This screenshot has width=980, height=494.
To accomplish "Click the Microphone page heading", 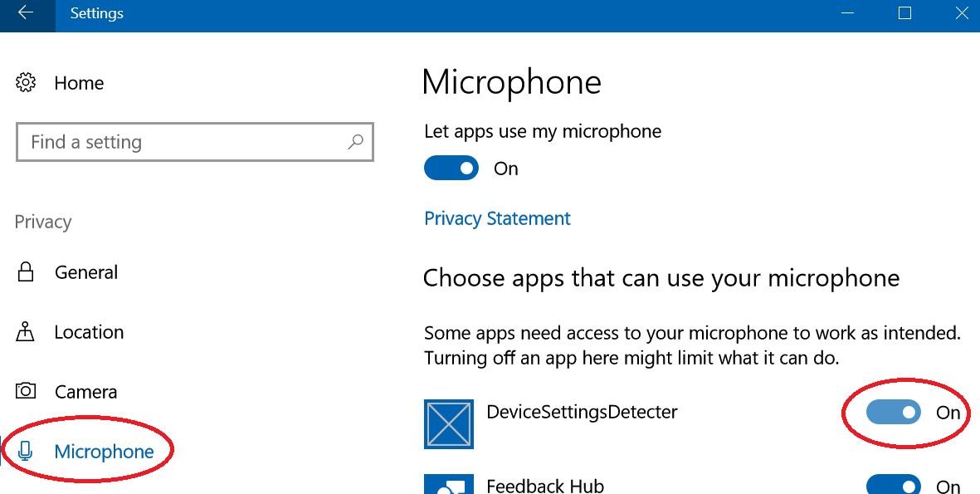I will click(512, 82).
